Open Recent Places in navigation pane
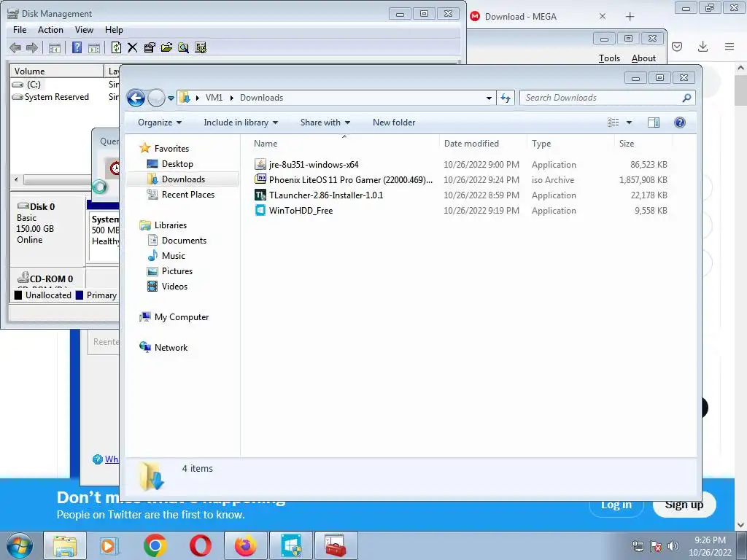747x560 pixels. pyautogui.click(x=187, y=194)
